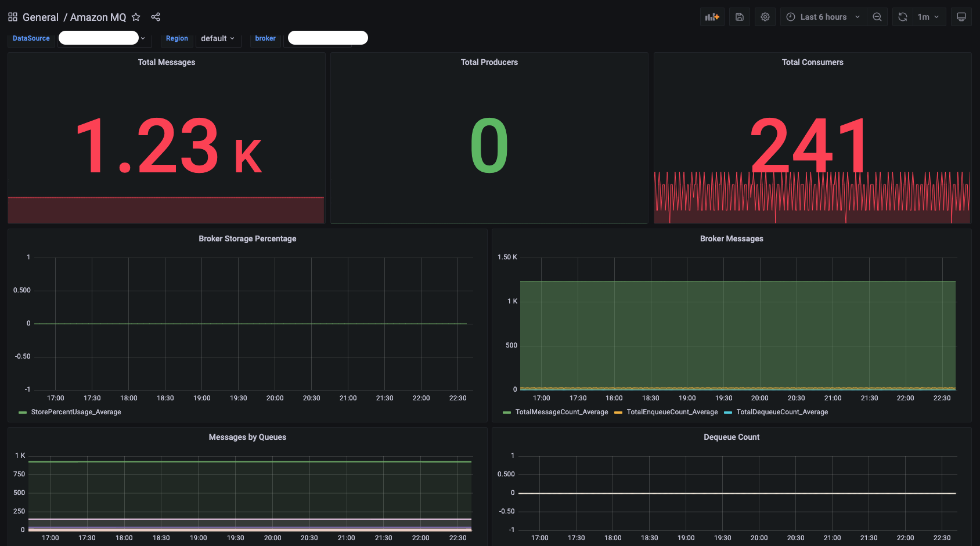
Task: Cycle view mode with monitor icon
Action: click(961, 17)
